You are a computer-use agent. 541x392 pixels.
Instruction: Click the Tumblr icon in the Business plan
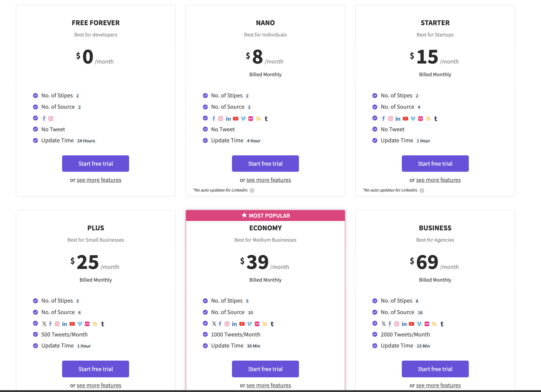(442, 324)
